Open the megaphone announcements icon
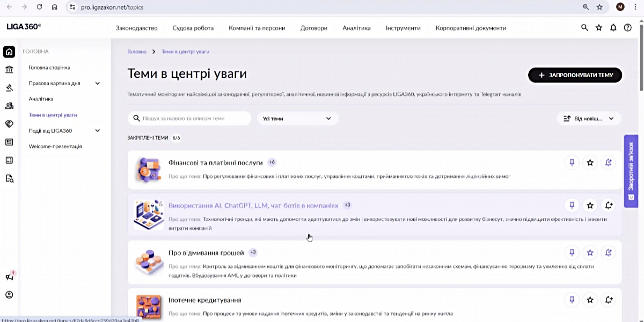The width and height of the screenshot is (644, 322). tap(9, 277)
